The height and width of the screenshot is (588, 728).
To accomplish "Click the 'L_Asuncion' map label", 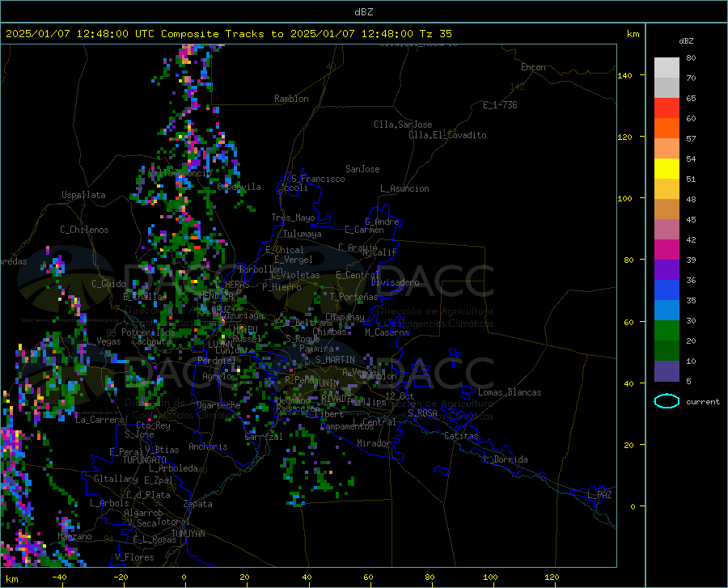I will point(404,188).
